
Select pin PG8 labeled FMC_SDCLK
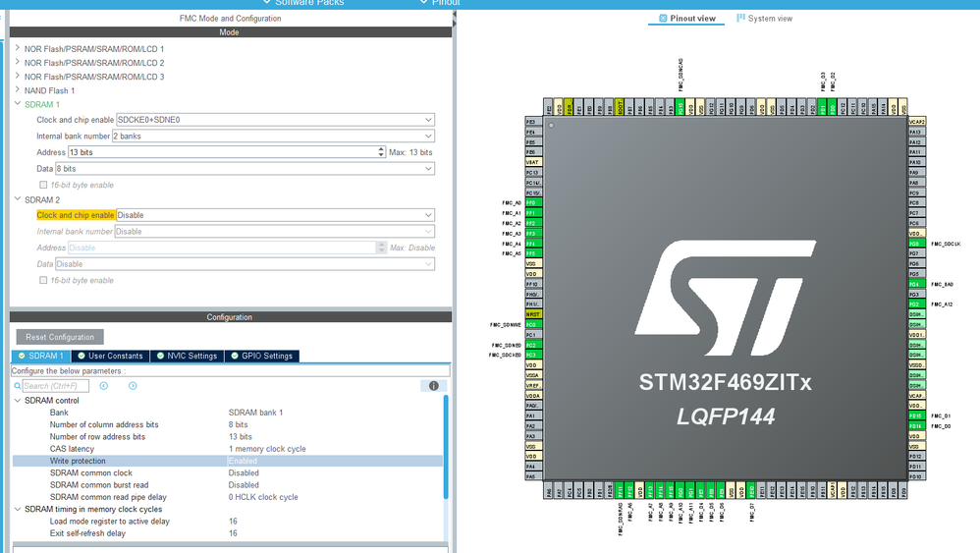916,244
